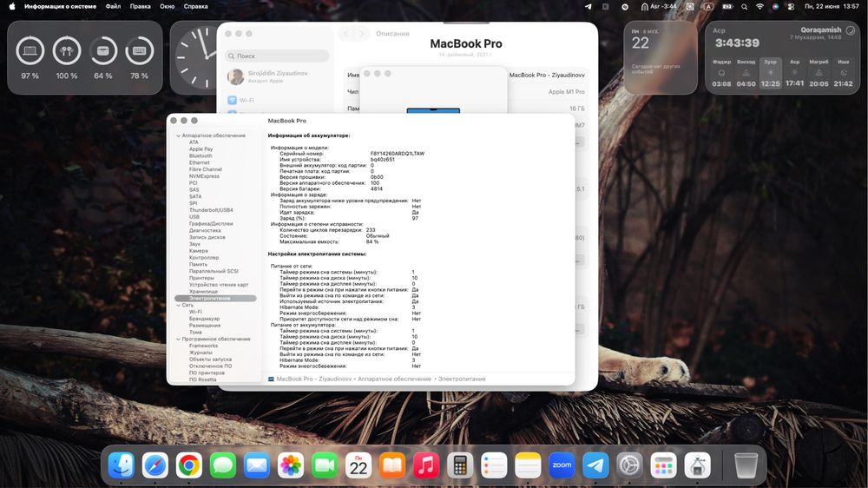The height and width of the screenshot is (488, 868).
Task: Open the Информация о системе app menu
Action: tap(60, 7)
